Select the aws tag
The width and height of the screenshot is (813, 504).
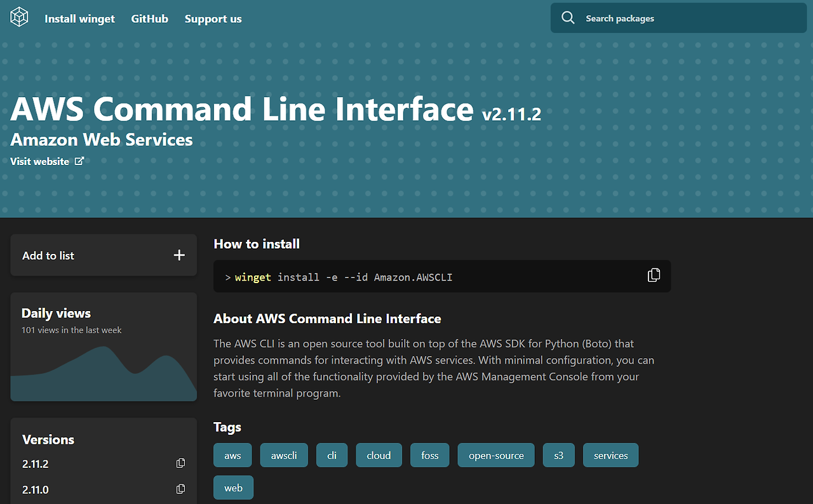click(x=232, y=455)
